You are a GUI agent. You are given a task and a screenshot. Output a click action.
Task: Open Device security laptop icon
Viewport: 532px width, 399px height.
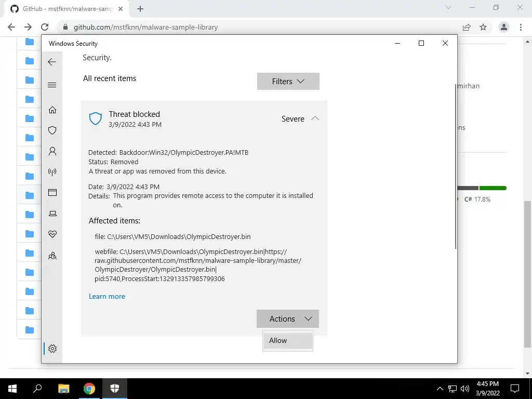52,214
